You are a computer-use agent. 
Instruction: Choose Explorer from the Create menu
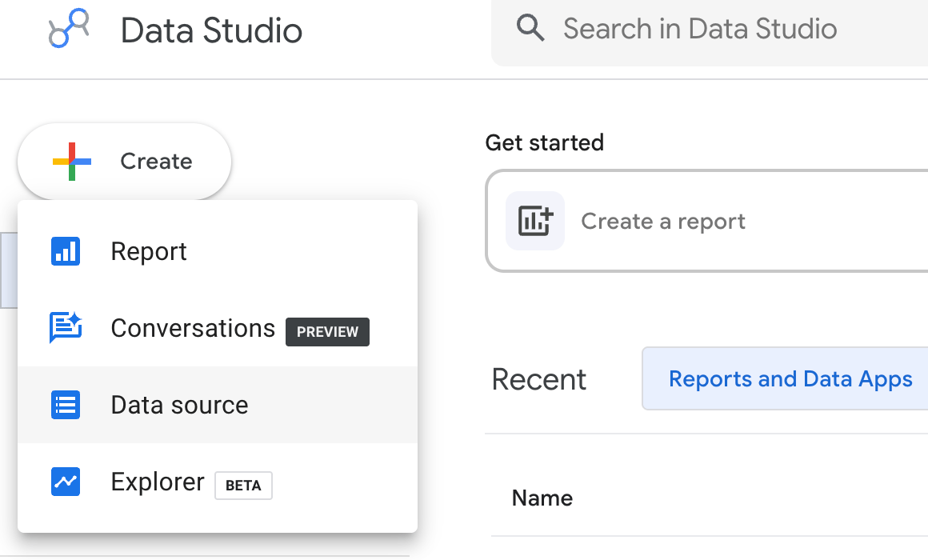tap(218, 482)
